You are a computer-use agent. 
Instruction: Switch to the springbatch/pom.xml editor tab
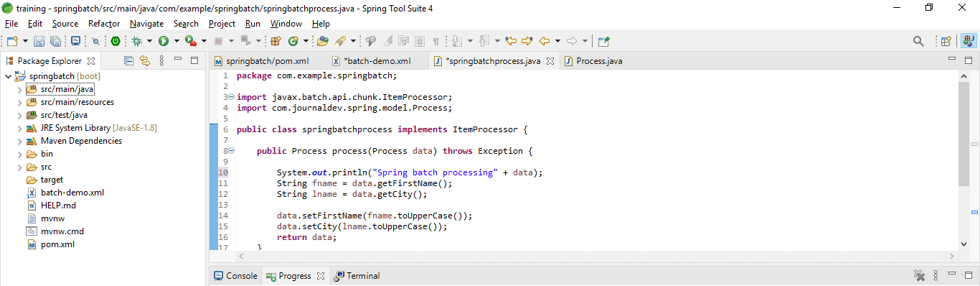(262, 61)
